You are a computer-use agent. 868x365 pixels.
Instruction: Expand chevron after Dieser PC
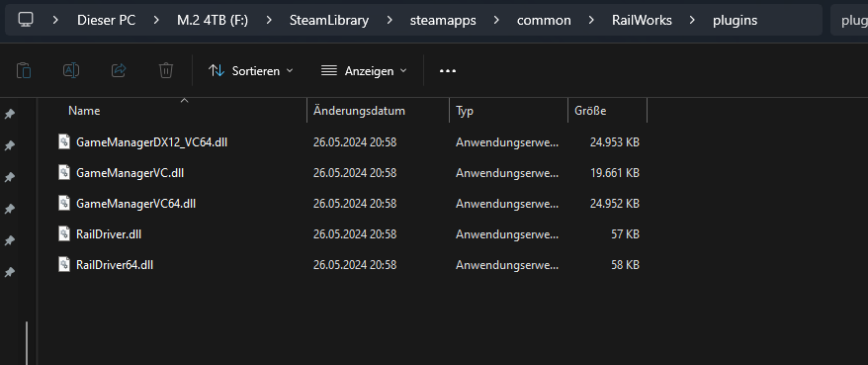[x=156, y=21]
